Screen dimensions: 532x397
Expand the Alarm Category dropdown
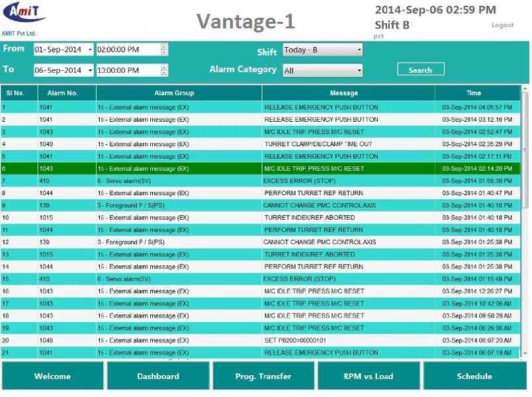click(323, 71)
